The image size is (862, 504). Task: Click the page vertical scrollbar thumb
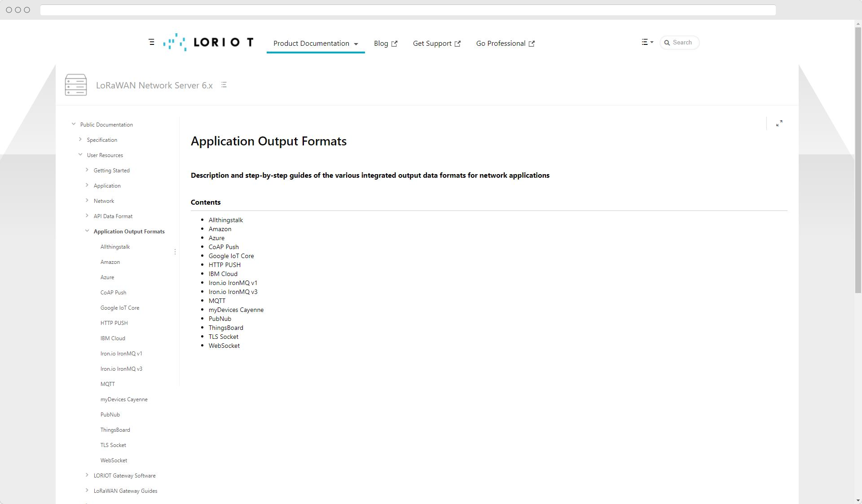[x=858, y=160]
